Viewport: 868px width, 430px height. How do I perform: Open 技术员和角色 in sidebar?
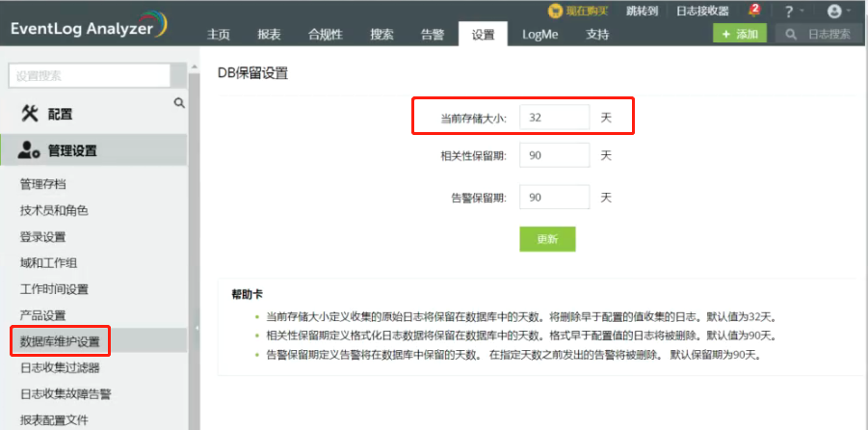click(x=54, y=210)
